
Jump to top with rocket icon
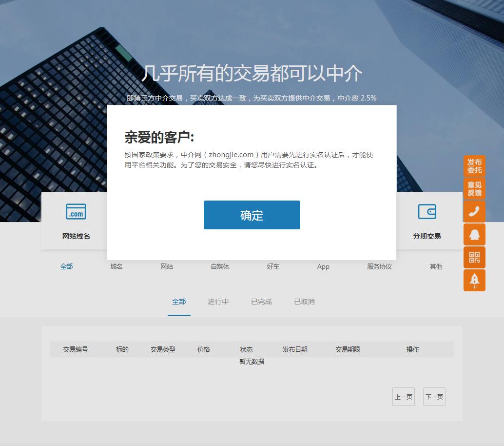pos(474,280)
